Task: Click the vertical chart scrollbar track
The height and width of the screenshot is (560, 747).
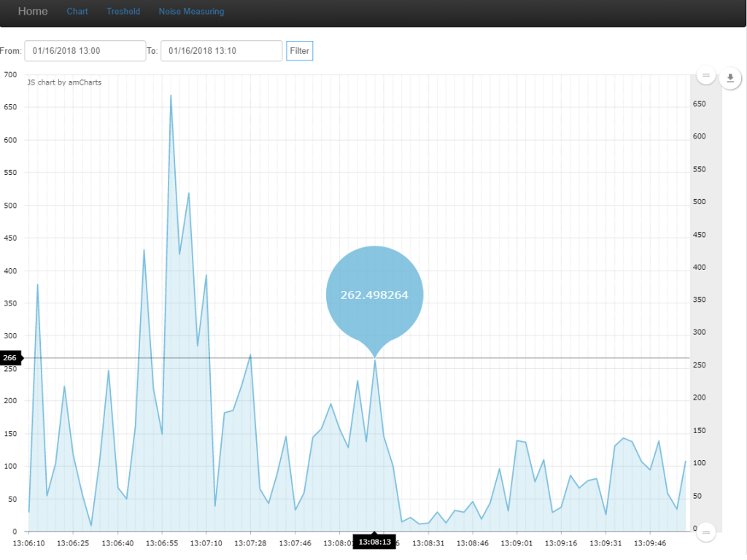Action: coord(705,306)
